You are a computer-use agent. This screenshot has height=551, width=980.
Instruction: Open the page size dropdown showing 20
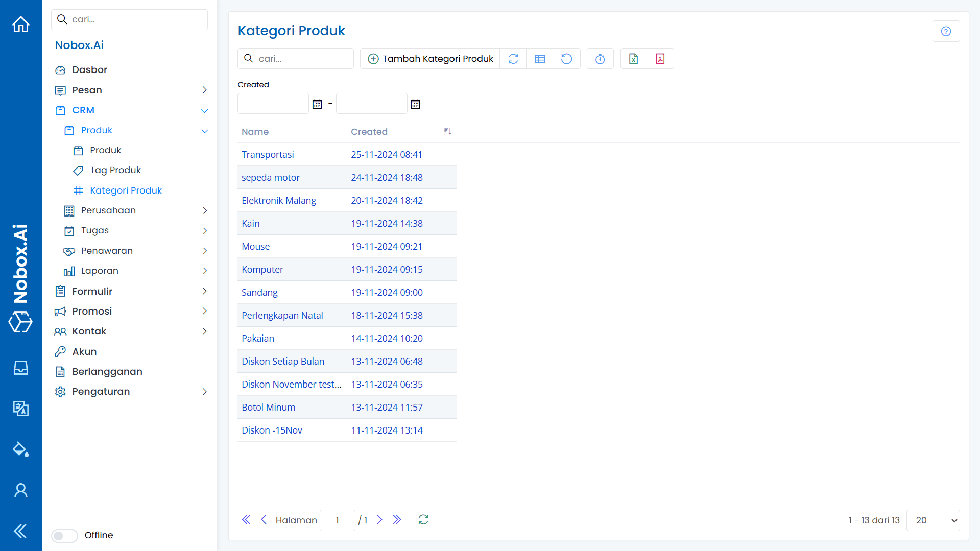[x=933, y=520]
